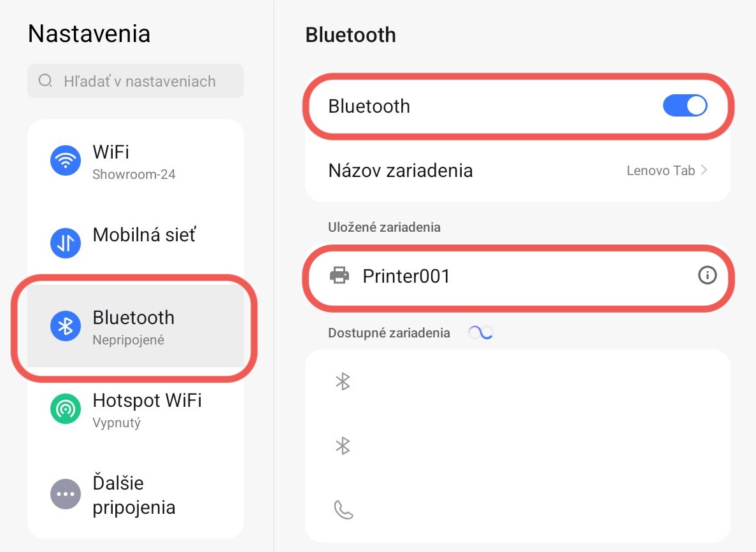Viewport: 756px width, 552px height.
Task: Select first Bluetooth available device row
Action: pos(517,381)
